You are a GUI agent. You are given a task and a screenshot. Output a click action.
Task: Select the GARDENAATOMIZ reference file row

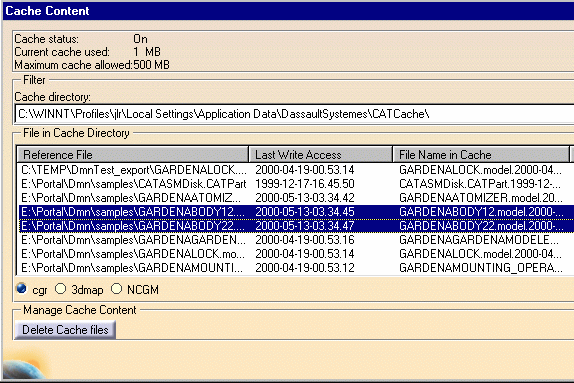point(296,198)
